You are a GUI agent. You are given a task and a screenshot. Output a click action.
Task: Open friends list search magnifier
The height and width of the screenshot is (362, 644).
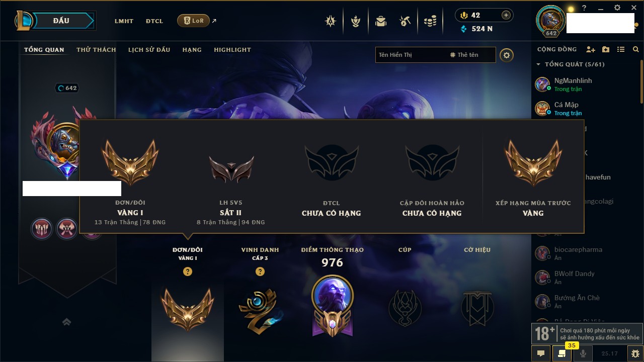click(636, 50)
